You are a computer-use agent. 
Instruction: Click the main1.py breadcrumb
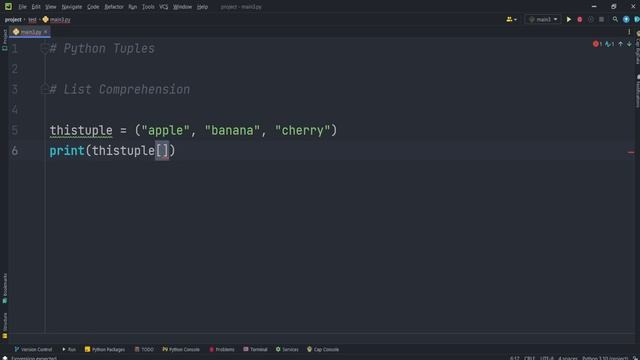coord(56,20)
